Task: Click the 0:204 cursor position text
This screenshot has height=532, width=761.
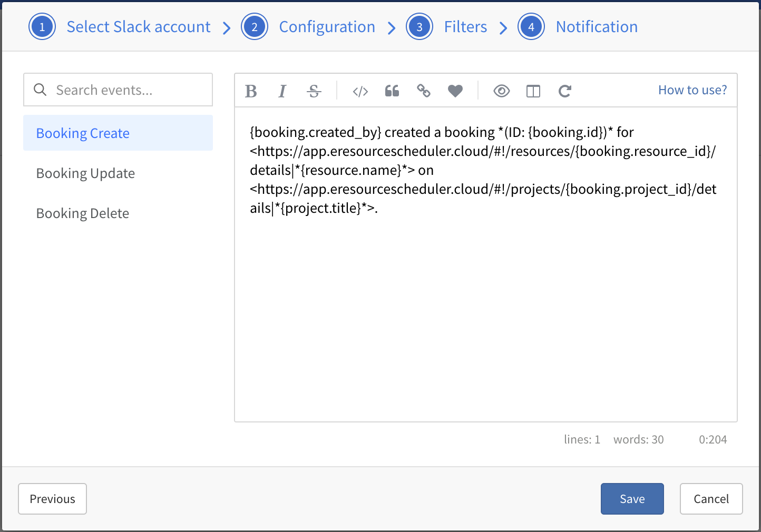Action: (x=713, y=439)
